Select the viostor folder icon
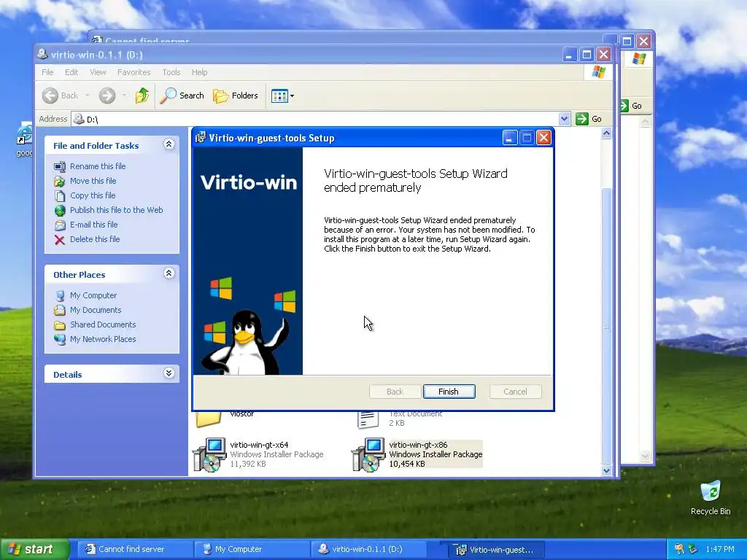747x560 pixels. 209,419
